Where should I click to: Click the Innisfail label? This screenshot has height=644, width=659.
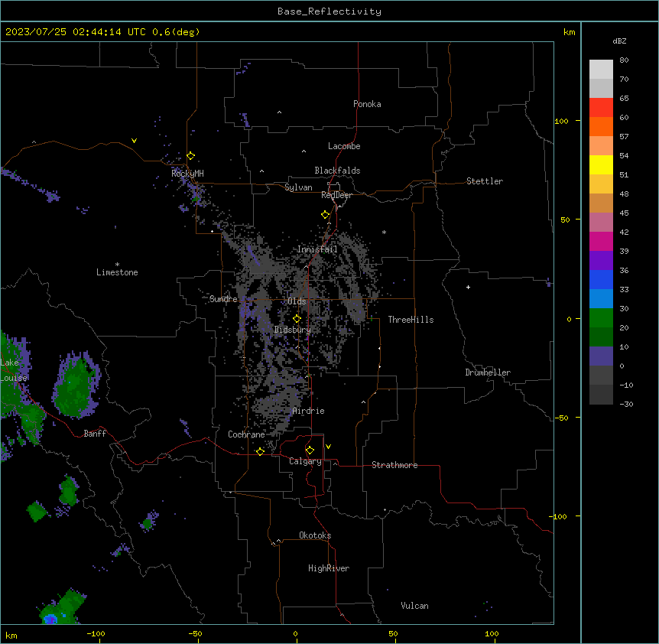point(317,249)
